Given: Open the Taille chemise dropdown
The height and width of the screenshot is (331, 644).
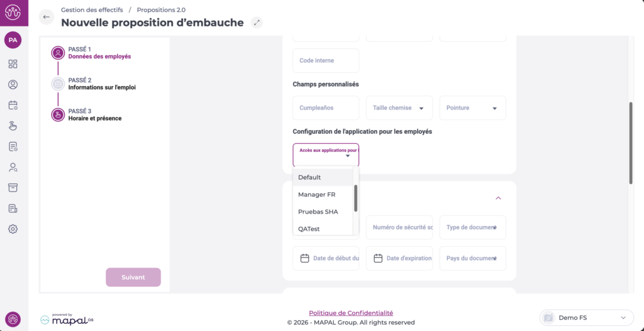Looking at the screenshot, I should (399, 108).
